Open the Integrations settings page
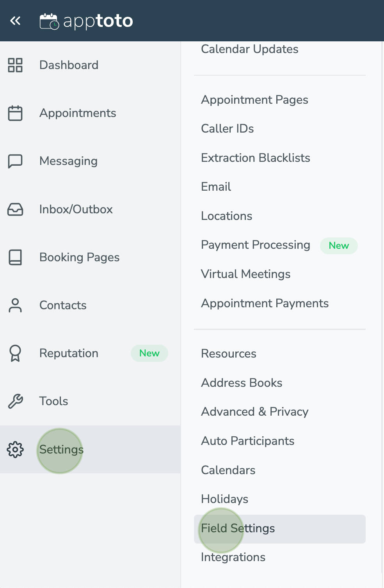The height and width of the screenshot is (588, 384). pos(233,557)
